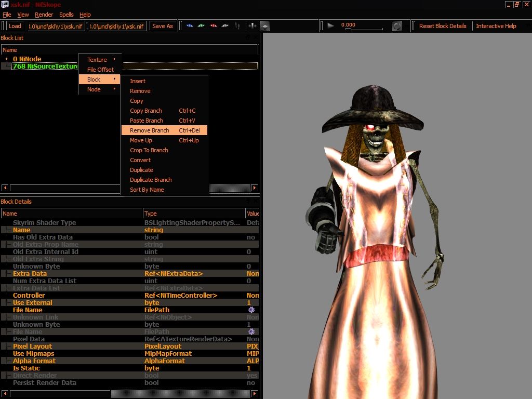This screenshot has height=399, width=532.
Task: Choose Crop To Branch
Action: [x=165, y=150]
